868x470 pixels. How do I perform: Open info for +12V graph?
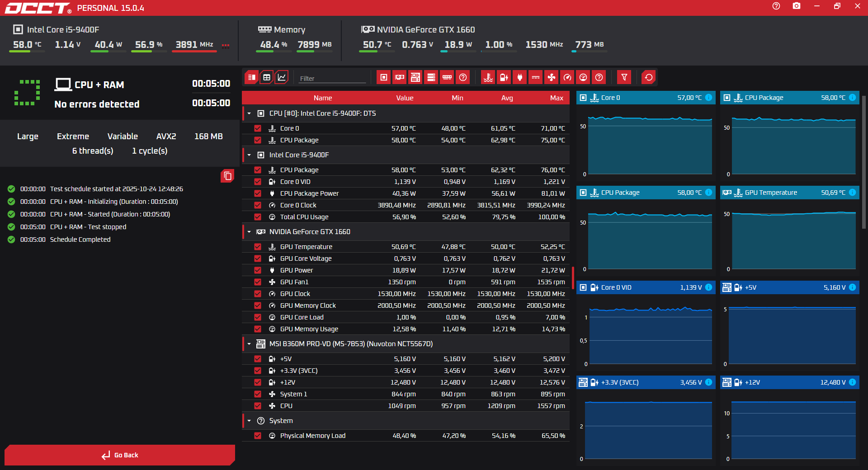click(852, 382)
